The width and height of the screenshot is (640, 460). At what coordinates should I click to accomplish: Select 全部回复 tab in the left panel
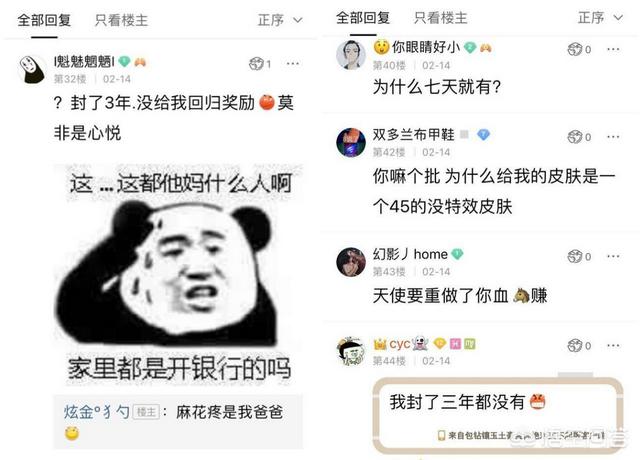click(x=44, y=20)
